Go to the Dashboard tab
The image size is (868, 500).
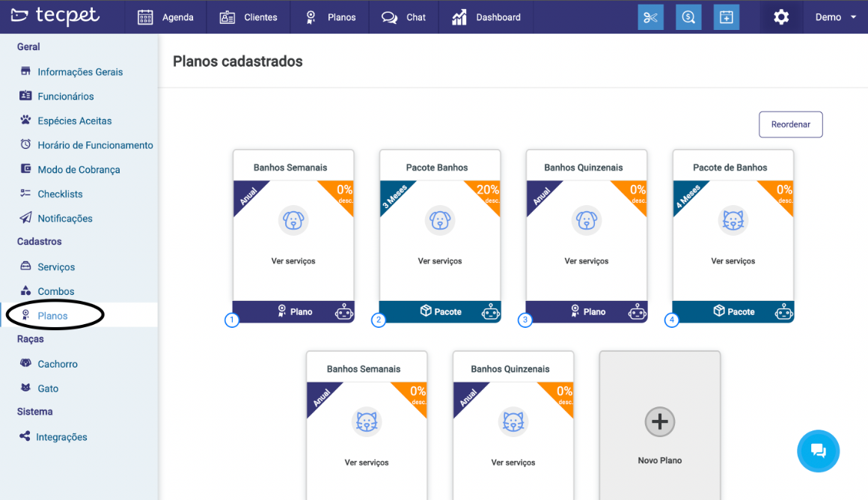[486, 17]
